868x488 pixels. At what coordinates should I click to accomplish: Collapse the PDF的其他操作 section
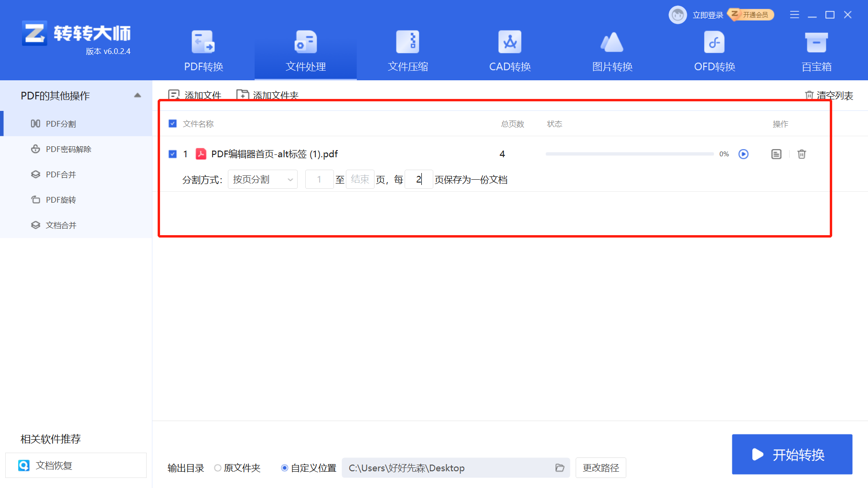click(x=138, y=96)
